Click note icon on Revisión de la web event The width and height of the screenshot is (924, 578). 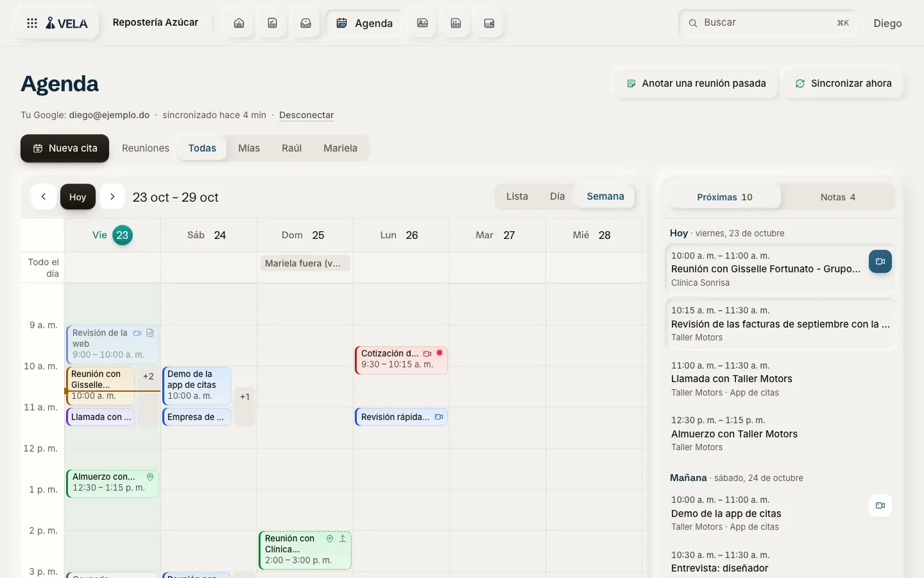pyautogui.click(x=150, y=333)
